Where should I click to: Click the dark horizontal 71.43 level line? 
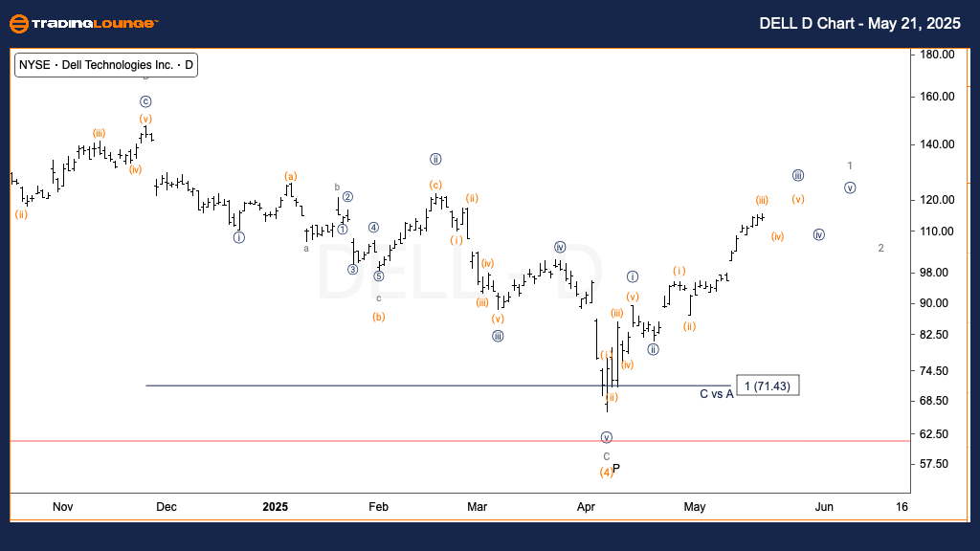(x=438, y=386)
